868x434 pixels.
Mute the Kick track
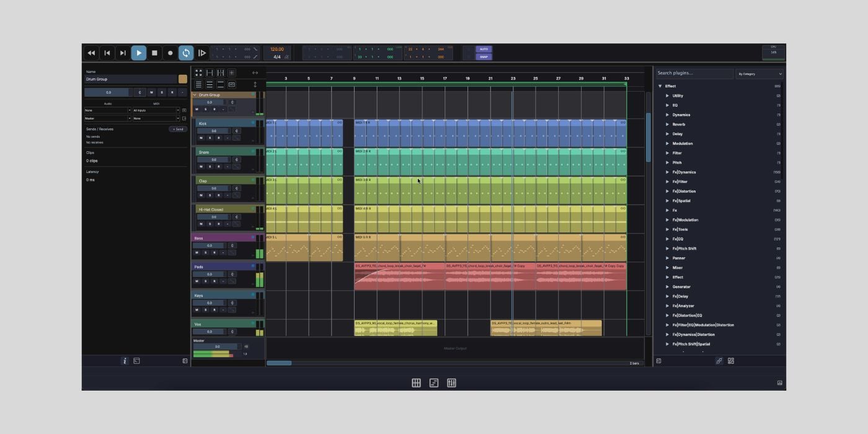[201, 138]
